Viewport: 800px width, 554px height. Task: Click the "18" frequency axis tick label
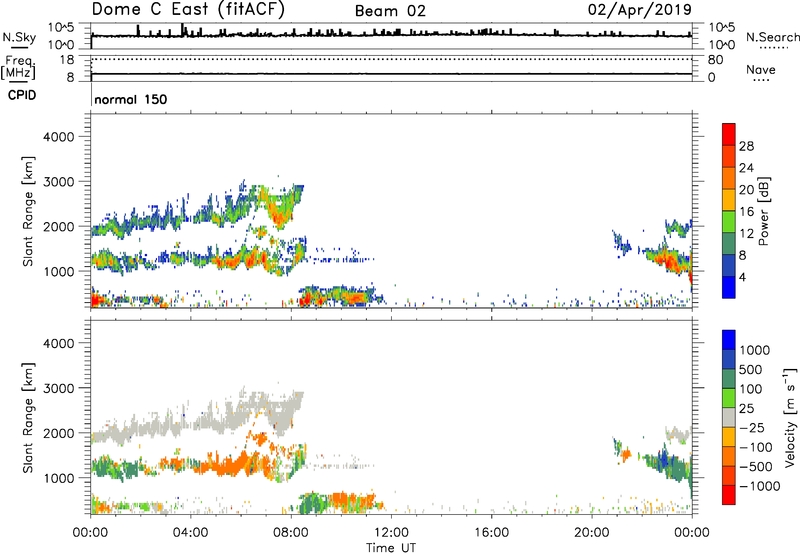[67, 60]
